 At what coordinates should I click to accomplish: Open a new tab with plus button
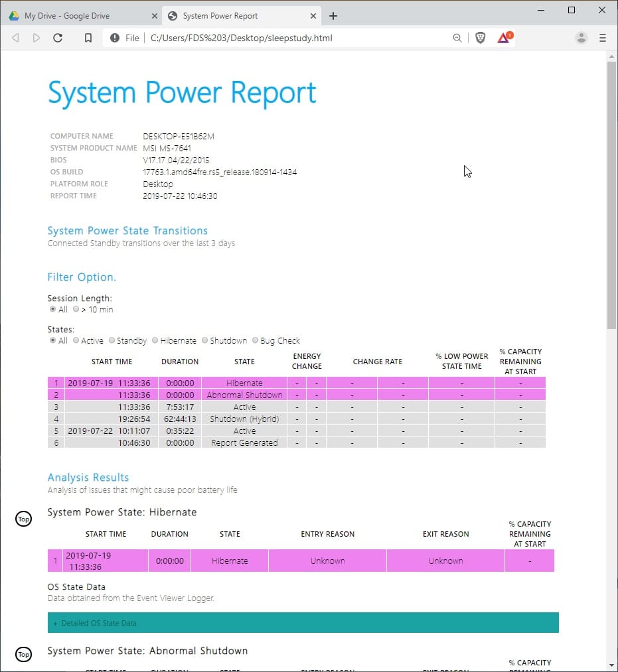[x=333, y=16]
